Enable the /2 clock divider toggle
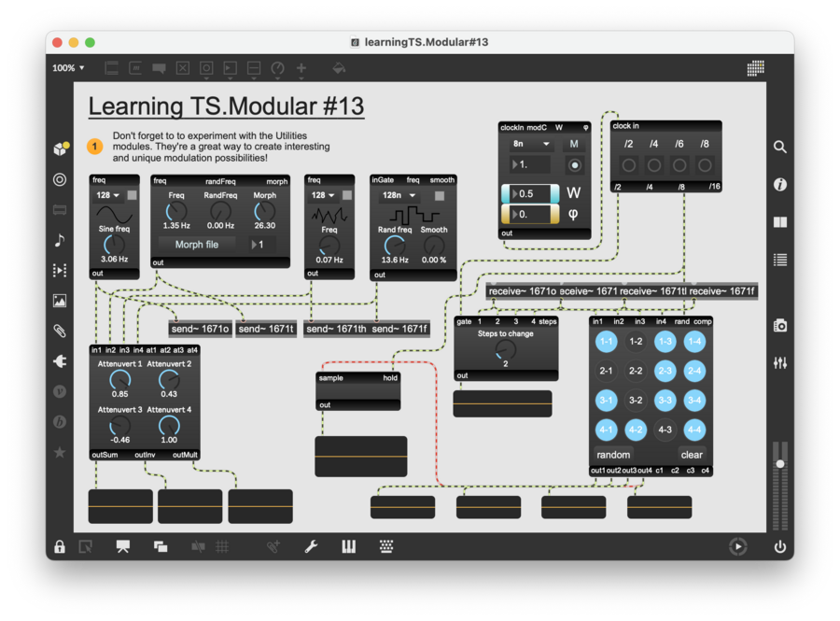The height and width of the screenshot is (621, 840). coord(629,165)
